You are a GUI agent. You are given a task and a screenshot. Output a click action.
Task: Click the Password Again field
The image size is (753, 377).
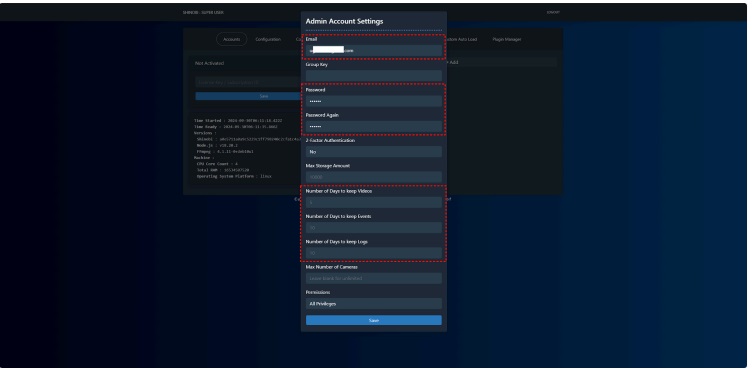(x=374, y=126)
